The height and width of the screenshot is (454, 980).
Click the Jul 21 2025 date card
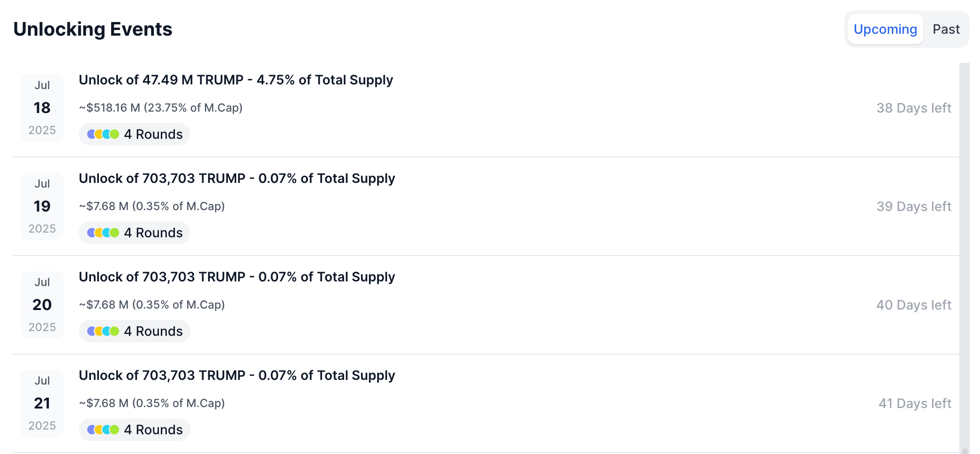(x=42, y=403)
